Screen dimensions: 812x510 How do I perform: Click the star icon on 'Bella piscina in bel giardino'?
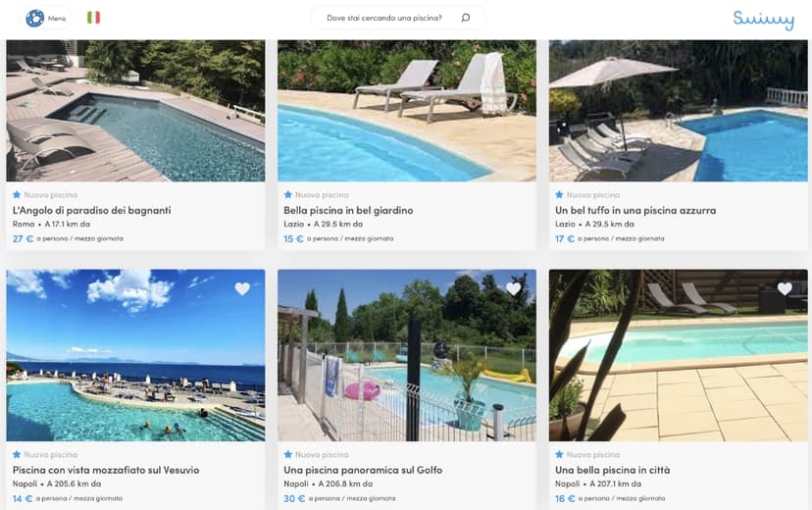click(x=288, y=194)
